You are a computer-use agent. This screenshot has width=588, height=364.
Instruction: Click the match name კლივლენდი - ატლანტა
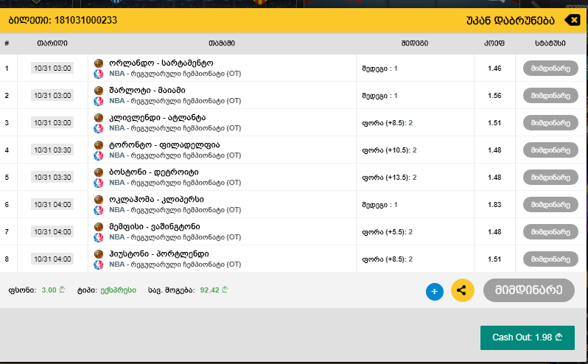coord(158,118)
